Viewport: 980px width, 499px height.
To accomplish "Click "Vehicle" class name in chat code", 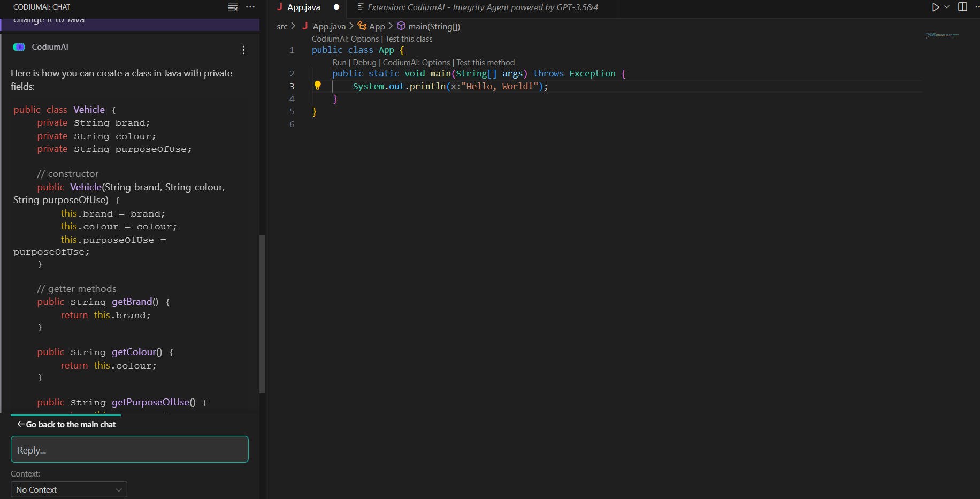I will (x=89, y=110).
